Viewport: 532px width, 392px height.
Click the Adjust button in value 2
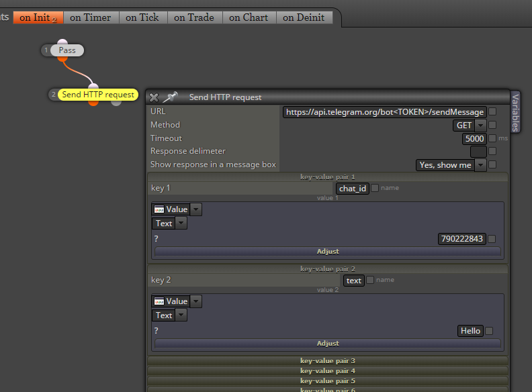click(x=327, y=343)
